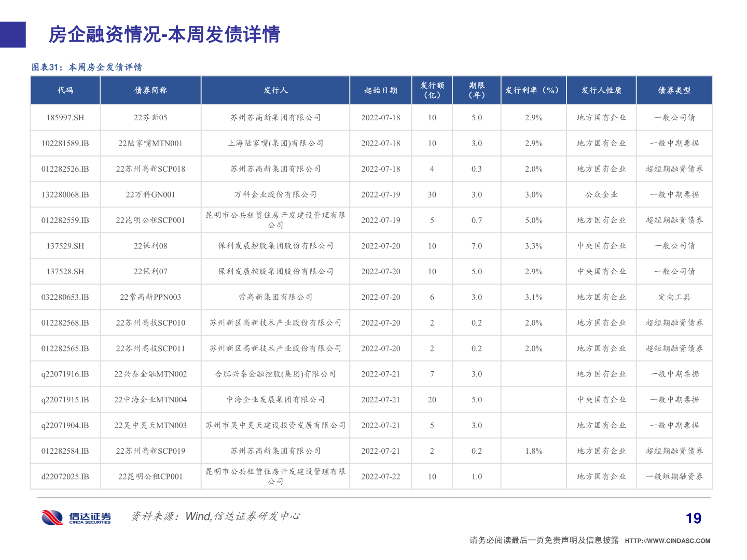Select the 5.0% interest rate cell

(x=533, y=219)
